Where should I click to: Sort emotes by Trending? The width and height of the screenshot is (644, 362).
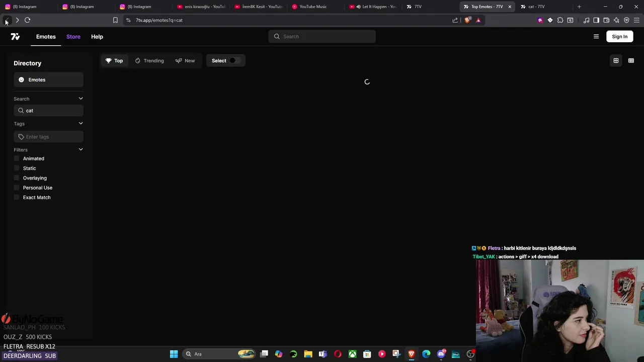[149, 61]
